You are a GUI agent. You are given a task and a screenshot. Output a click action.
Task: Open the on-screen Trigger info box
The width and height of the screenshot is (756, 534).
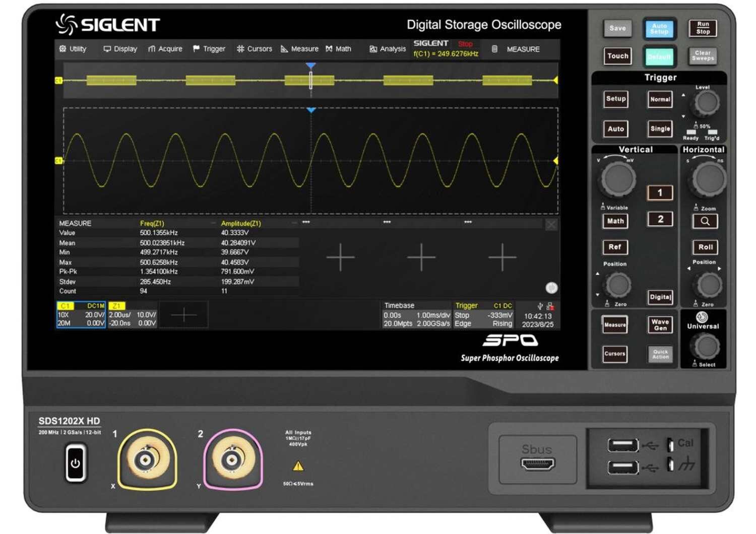483,315
